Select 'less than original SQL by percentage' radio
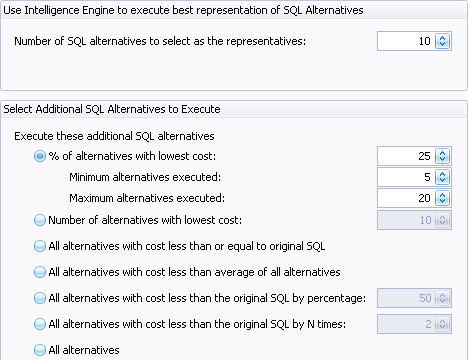468x360 pixels. click(x=40, y=298)
